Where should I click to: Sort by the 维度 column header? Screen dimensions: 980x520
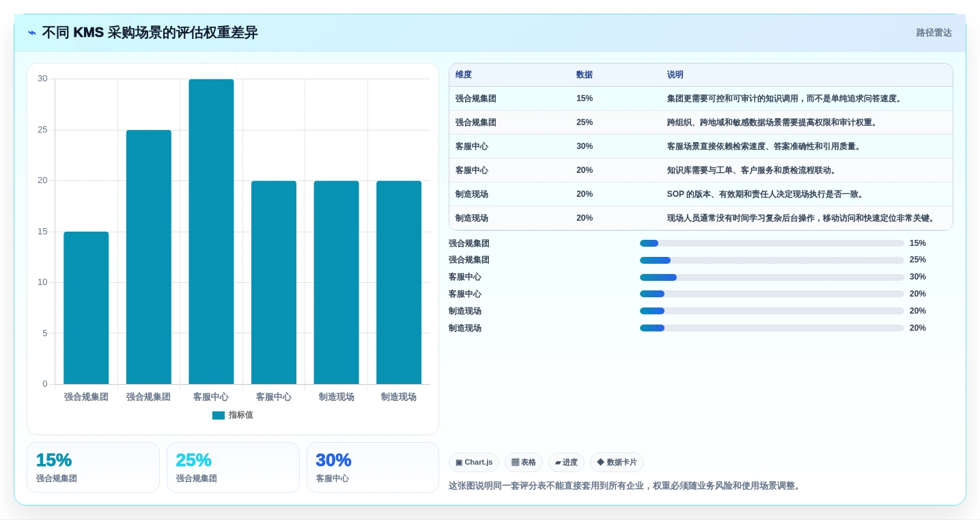tap(464, 75)
